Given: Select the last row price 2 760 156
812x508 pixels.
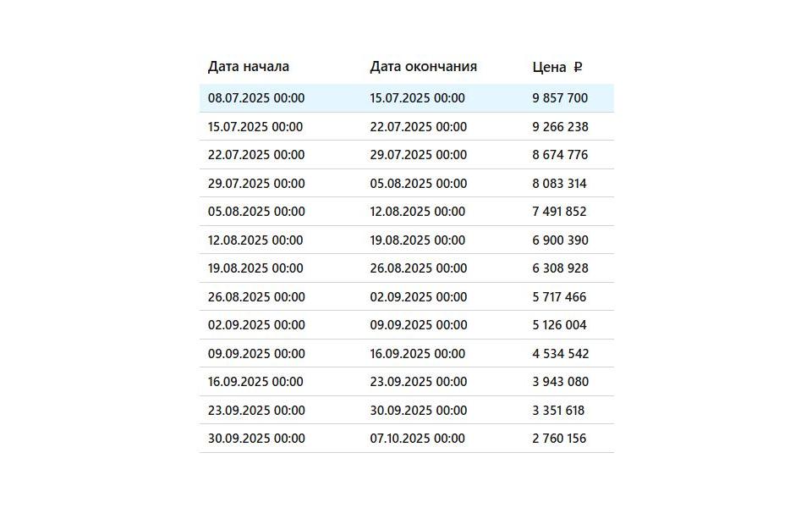Looking at the screenshot, I should tap(559, 438).
